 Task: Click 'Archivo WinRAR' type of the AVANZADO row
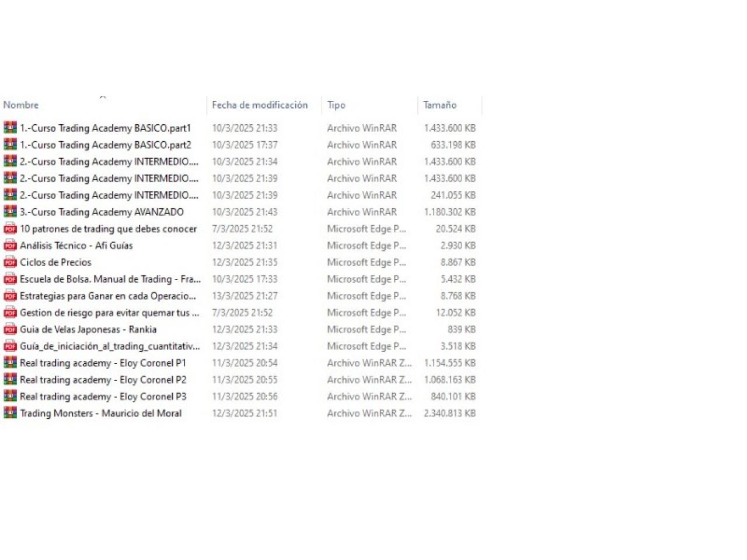(362, 212)
